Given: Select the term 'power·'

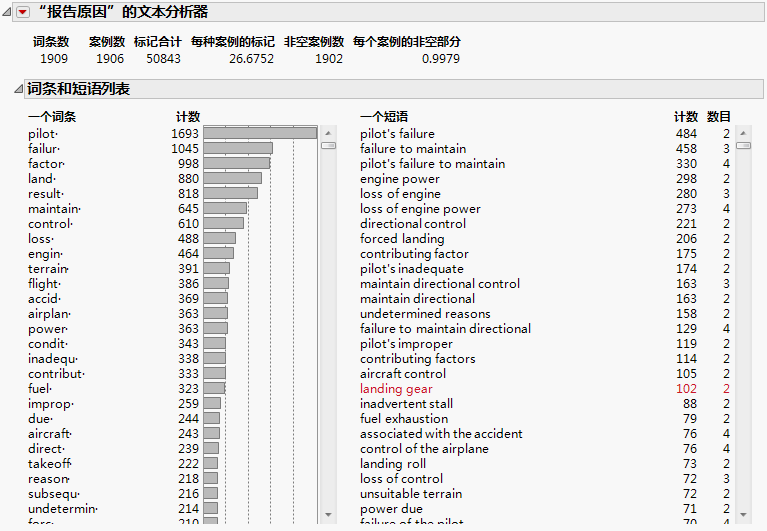Looking at the screenshot, I should point(48,329).
